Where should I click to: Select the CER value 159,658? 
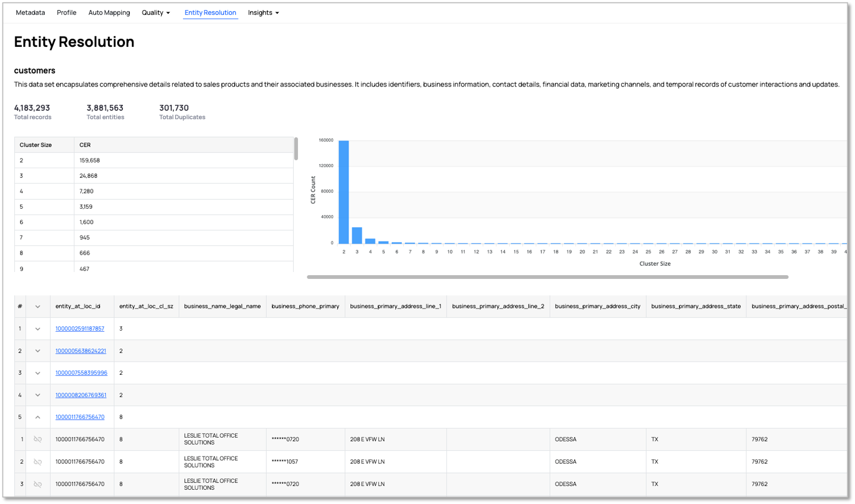click(x=90, y=160)
